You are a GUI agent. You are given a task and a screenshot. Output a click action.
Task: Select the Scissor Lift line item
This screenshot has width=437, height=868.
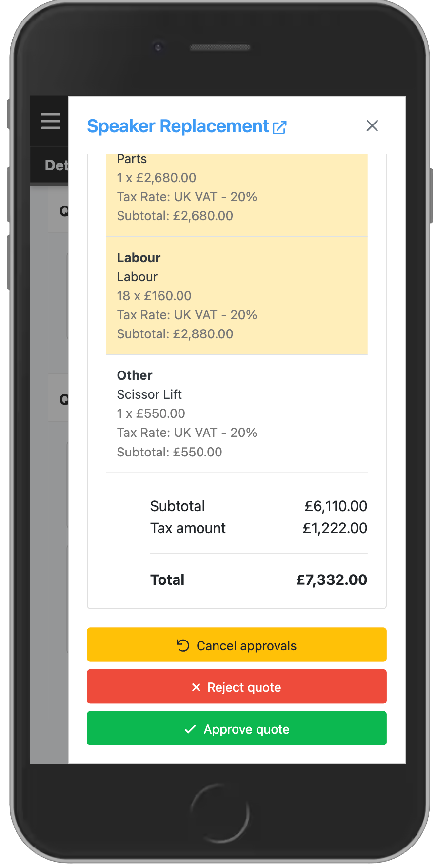(149, 394)
